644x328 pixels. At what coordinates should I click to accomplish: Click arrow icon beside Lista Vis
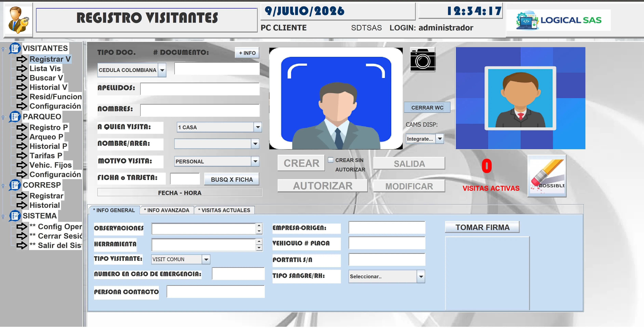pyautogui.click(x=22, y=69)
